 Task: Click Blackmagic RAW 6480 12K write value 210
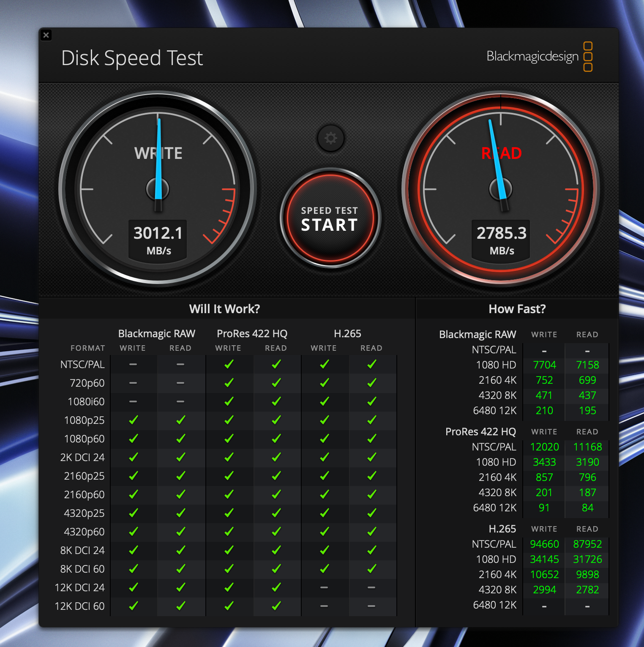click(x=544, y=410)
